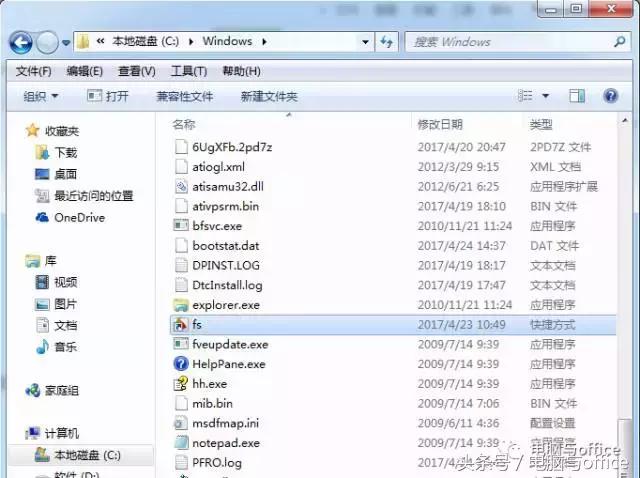
Task: Sort by 类型 column header
Action: pos(541,125)
